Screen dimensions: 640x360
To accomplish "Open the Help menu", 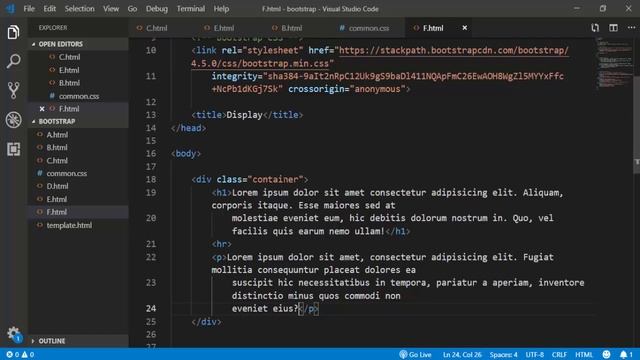I will coord(221,9).
